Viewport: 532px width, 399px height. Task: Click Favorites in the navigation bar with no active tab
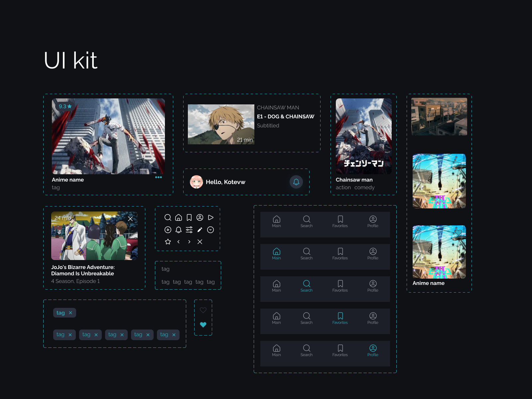[x=340, y=222]
